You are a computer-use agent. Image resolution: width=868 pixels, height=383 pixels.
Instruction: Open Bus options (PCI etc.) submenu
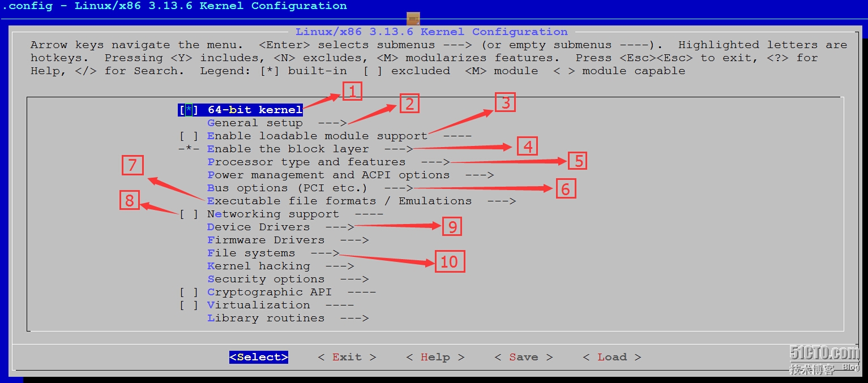[310, 188]
